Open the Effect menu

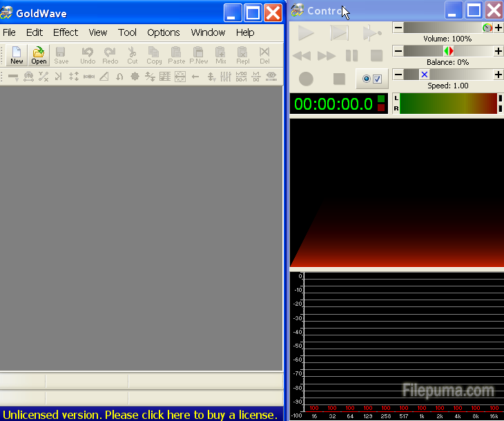(66, 32)
